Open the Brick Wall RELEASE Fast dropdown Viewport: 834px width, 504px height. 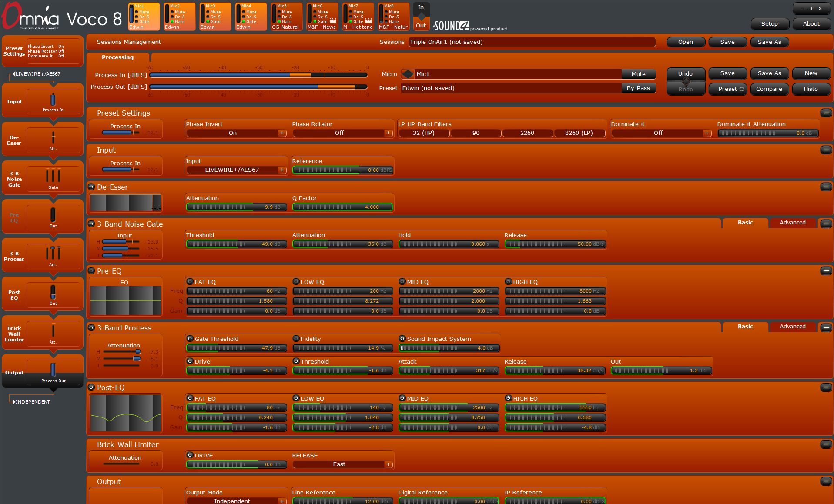click(x=343, y=464)
